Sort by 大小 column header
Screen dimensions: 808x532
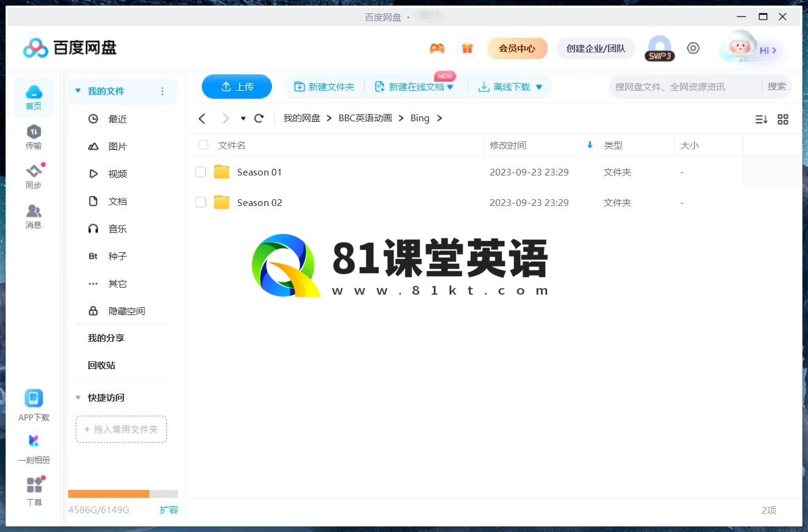point(690,145)
